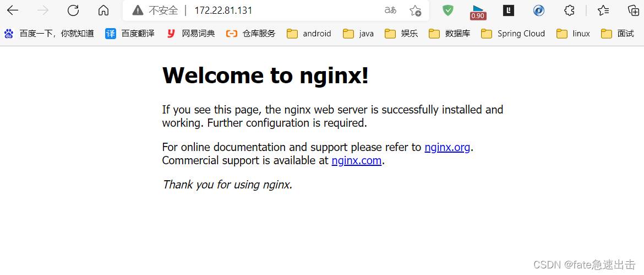Viewport: 644px width, 275px height.
Task: Click the browser Back arrow
Action: tap(13, 10)
